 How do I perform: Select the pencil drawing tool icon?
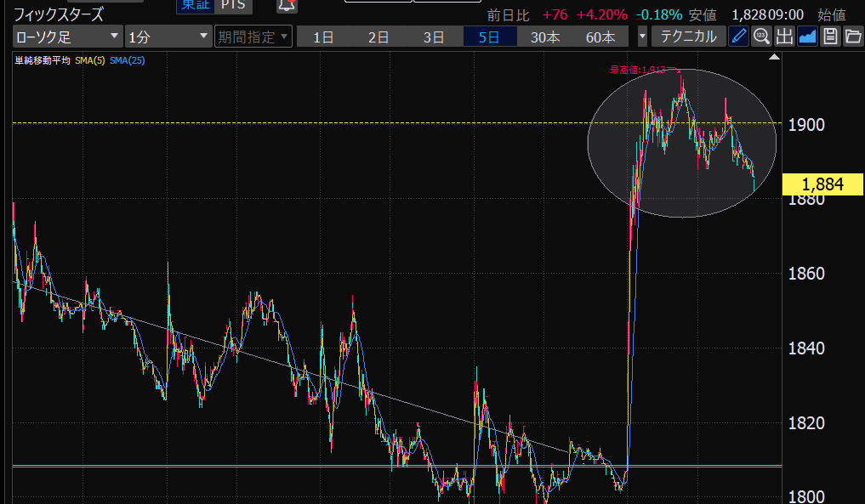tap(739, 37)
